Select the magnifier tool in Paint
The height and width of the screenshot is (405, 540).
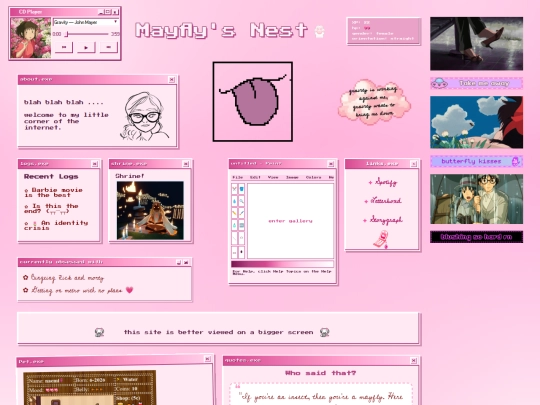tap(241, 201)
